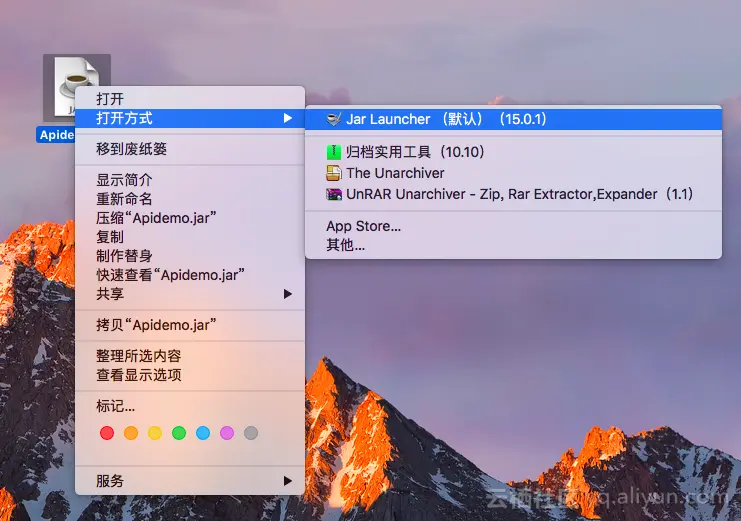Open the 标记... tags option
The height and width of the screenshot is (521, 741).
[x=190, y=406]
